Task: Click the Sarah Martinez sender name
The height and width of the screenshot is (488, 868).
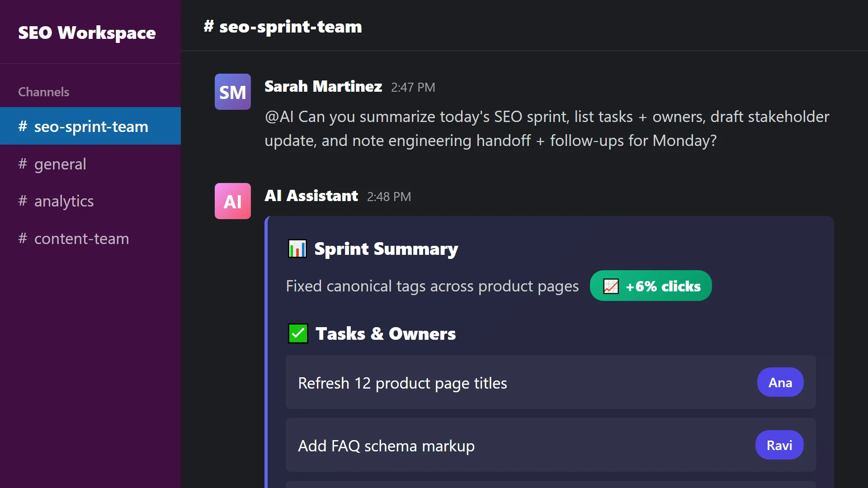Action: (x=323, y=86)
